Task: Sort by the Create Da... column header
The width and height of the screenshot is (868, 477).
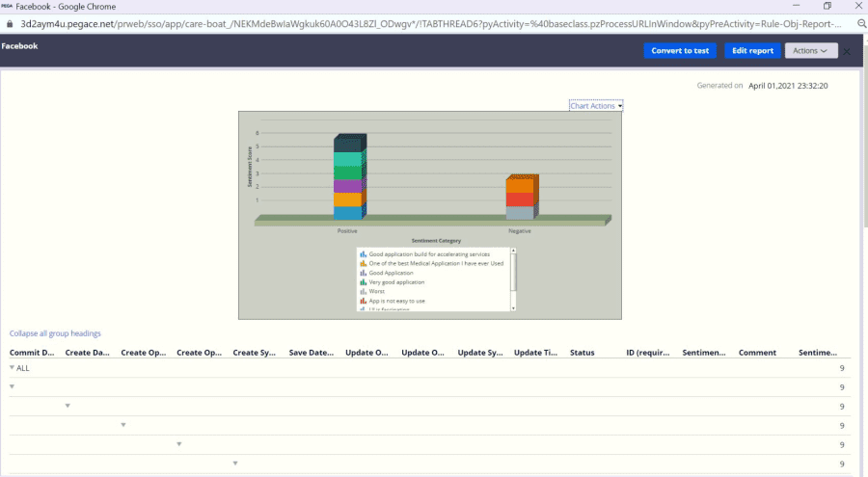Action: point(87,353)
